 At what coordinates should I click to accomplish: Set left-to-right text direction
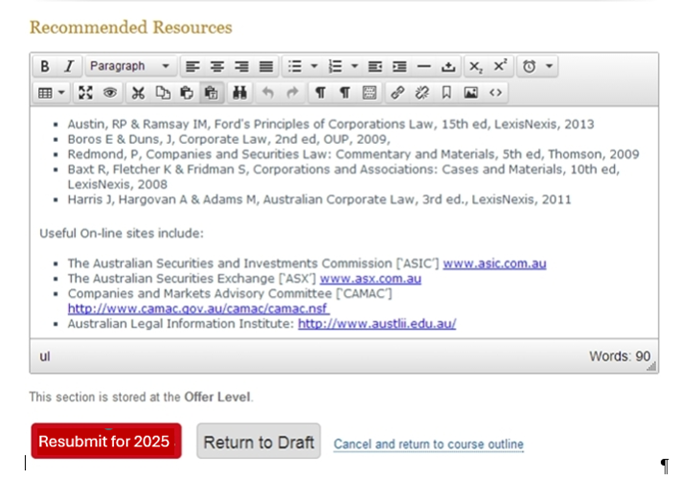pos(320,92)
